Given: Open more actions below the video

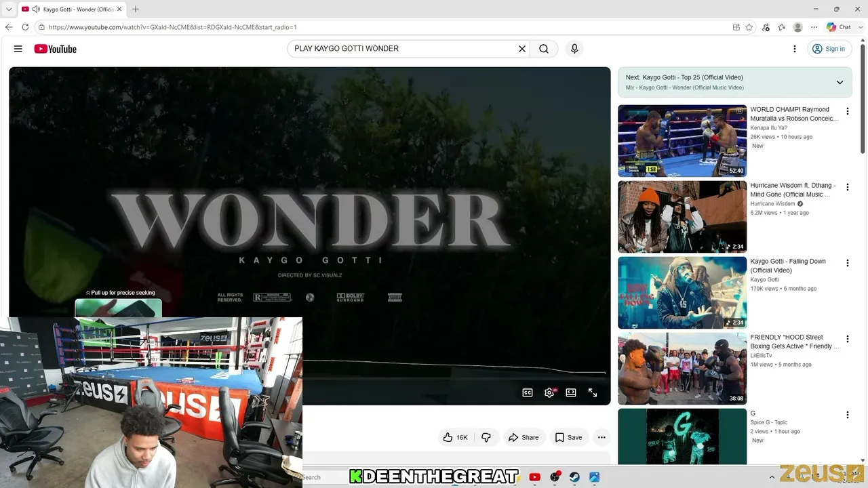Looking at the screenshot, I should pos(601,437).
